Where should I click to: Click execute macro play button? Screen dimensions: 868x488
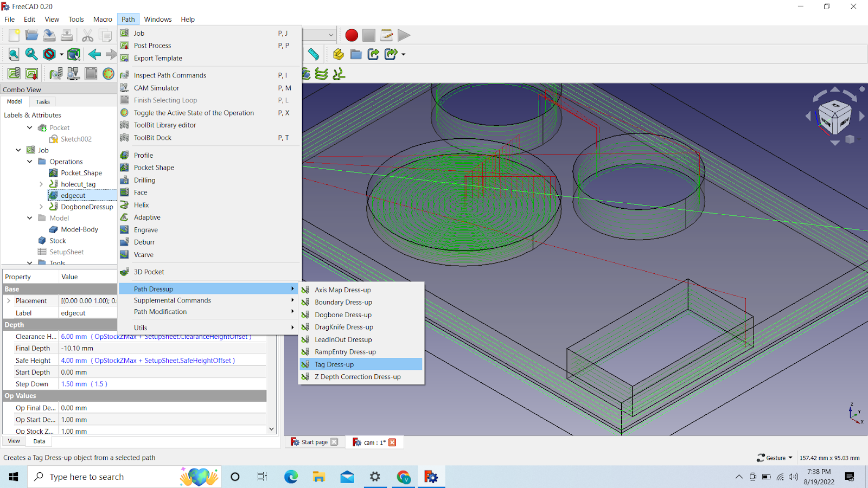[404, 35]
